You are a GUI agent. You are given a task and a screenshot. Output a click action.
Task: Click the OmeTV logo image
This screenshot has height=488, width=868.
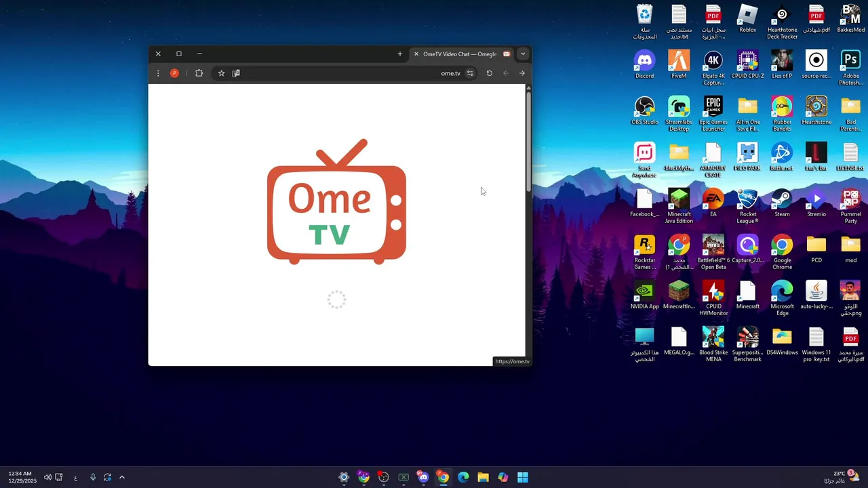337,201
